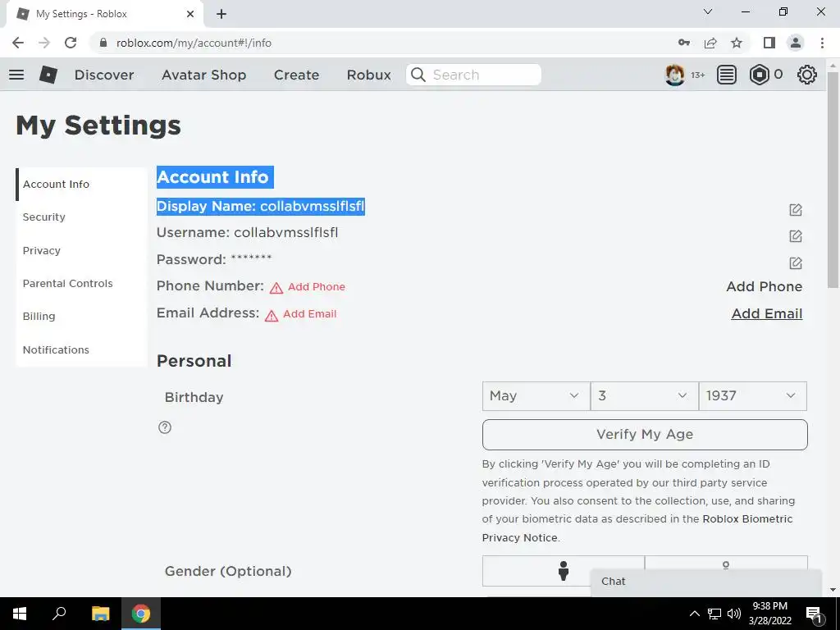Reload the page
The height and width of the screenshot is (630, 840).
(x=71, y=43)
